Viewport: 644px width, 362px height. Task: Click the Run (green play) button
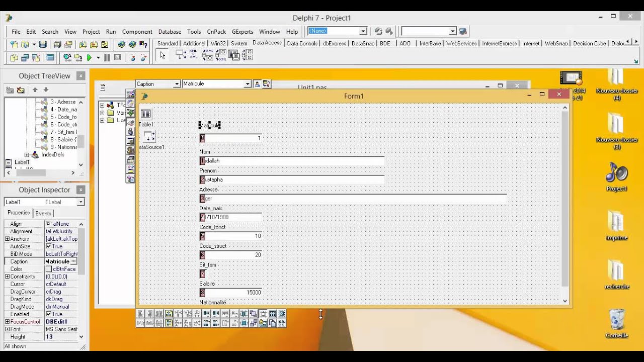point(89,58)
